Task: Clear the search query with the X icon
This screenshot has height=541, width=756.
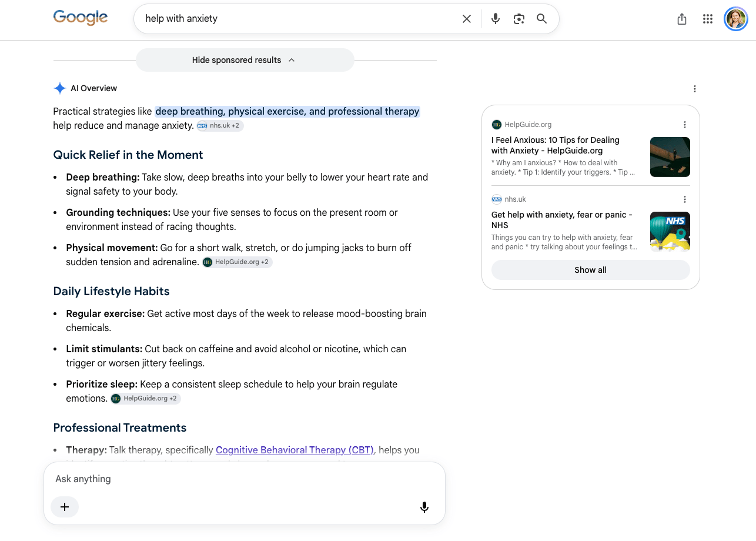Action: pyautogui.click(x=467, y=19)
